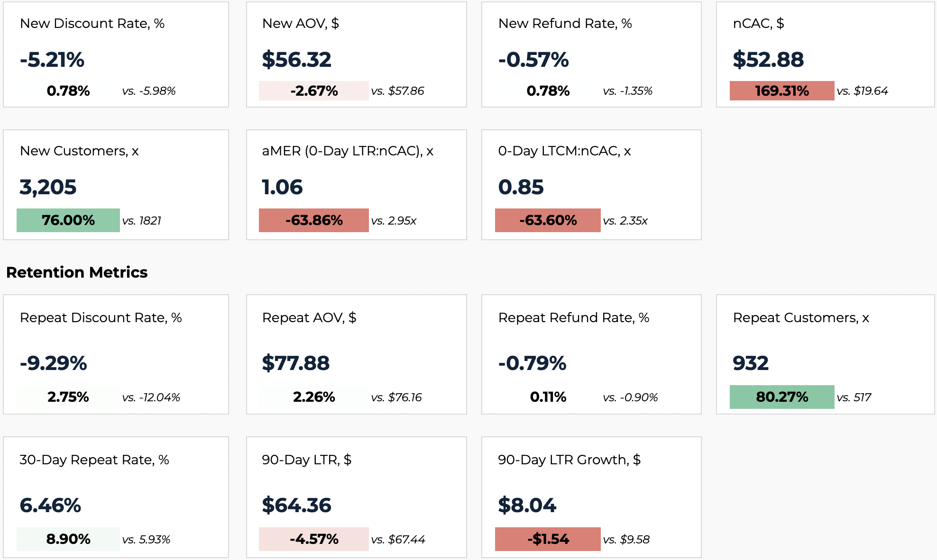Click the -4.57% 90-Day LTR change badge

tap(313, 539)
